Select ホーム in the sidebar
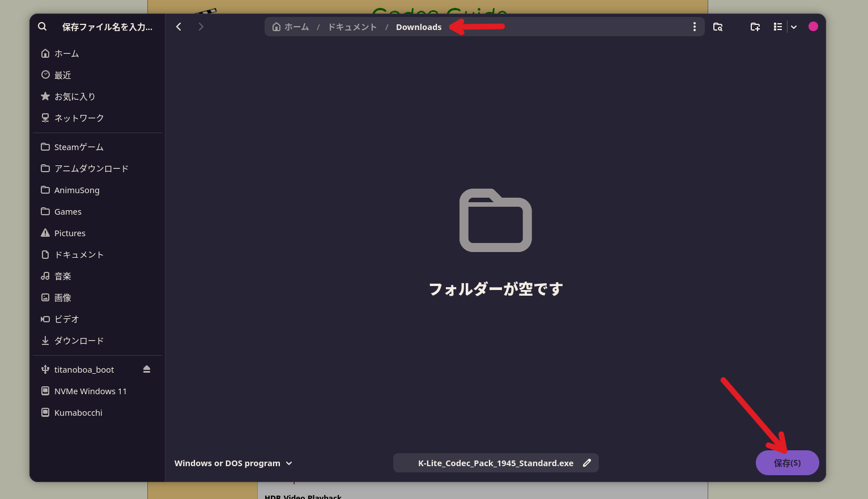The image size is (868, 499). [66, 53]
